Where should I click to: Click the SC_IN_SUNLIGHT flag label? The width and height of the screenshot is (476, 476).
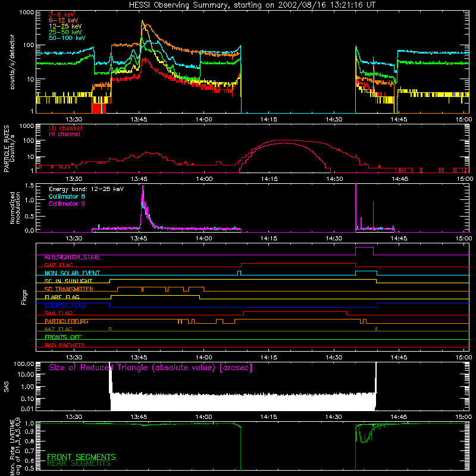pos(68,281)
